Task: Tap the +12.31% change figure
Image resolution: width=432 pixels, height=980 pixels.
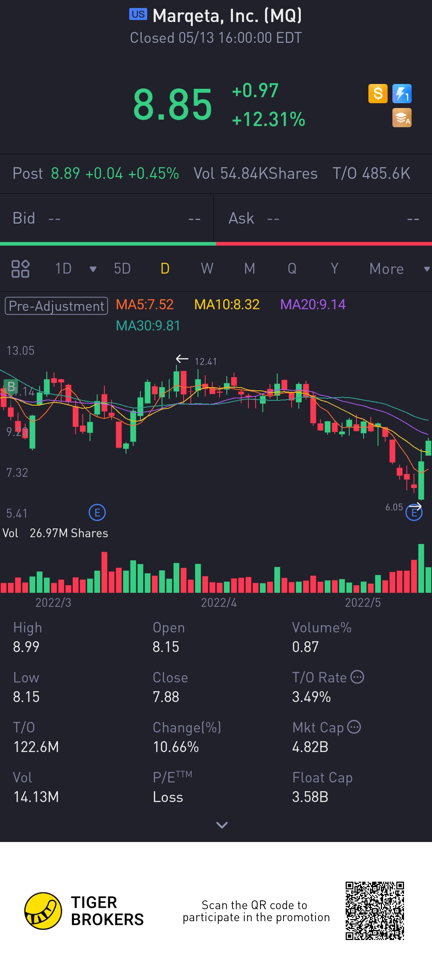Action: click(x=268, y=119)
